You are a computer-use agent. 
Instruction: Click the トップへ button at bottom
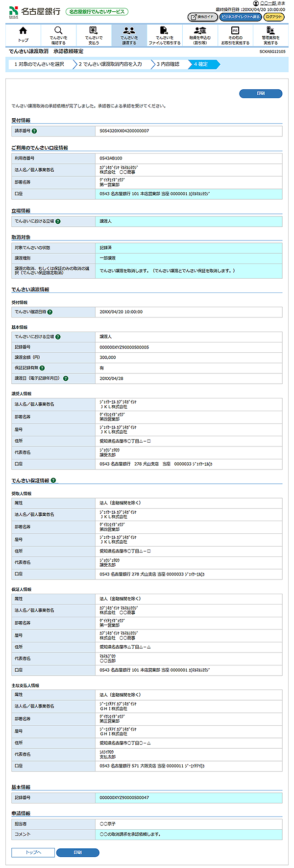tap(33, 852)
